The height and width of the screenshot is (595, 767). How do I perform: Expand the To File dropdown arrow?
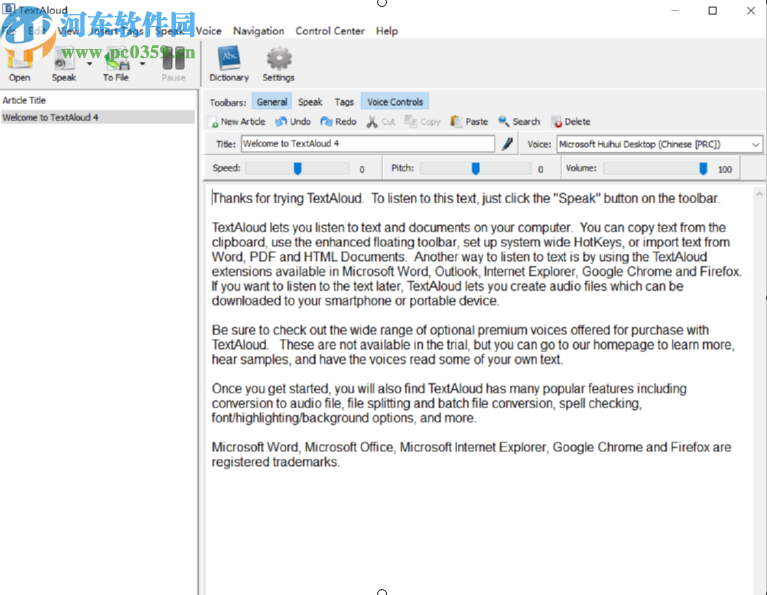point(142,64)
